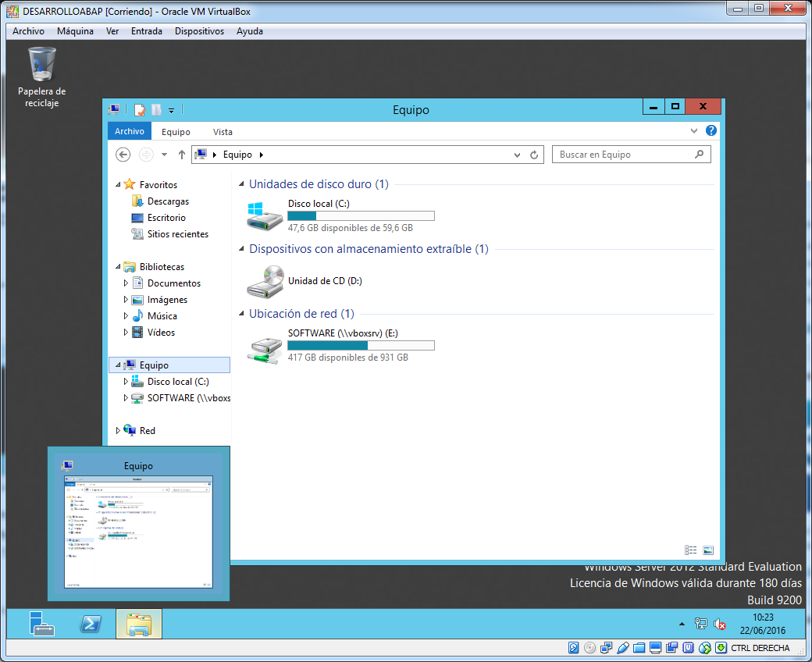Viewport: 812px width, 662px height.
Task: Open VirtualBox Ayuda menu
Action: pyautogui.click(x=250, y=31)
